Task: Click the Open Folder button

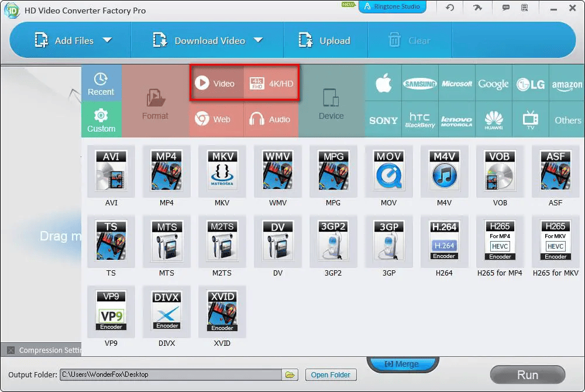Action: (331, 374)
